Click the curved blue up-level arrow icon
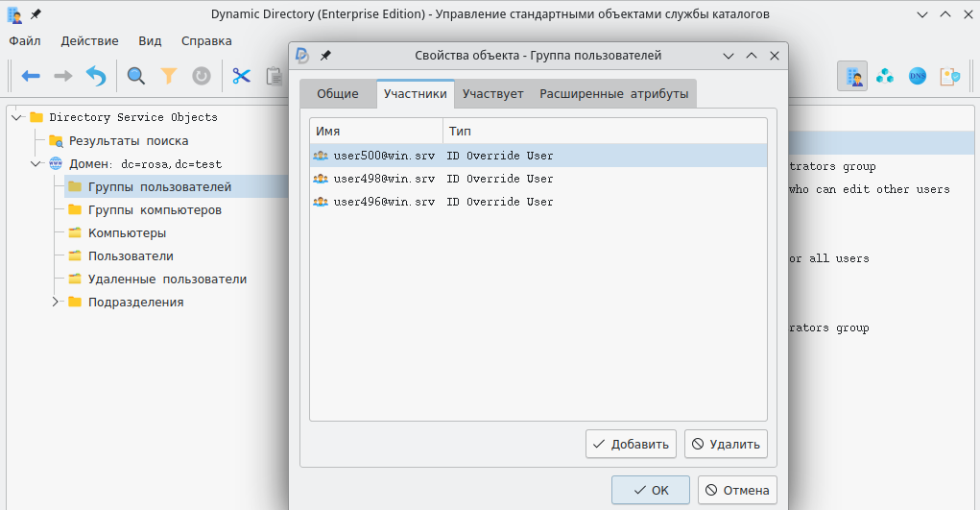The image size is (980, 510). coord(96,76)
